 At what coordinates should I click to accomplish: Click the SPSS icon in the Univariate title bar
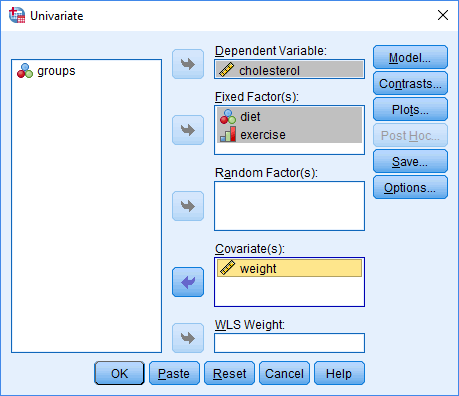(x=17, y=15)
